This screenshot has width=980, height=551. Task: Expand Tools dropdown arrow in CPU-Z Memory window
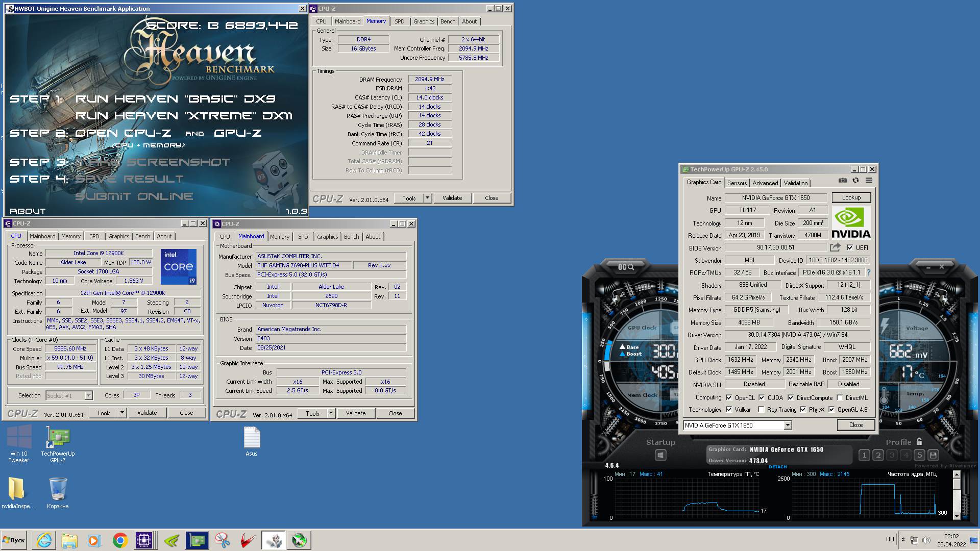[x=428, y=198]
